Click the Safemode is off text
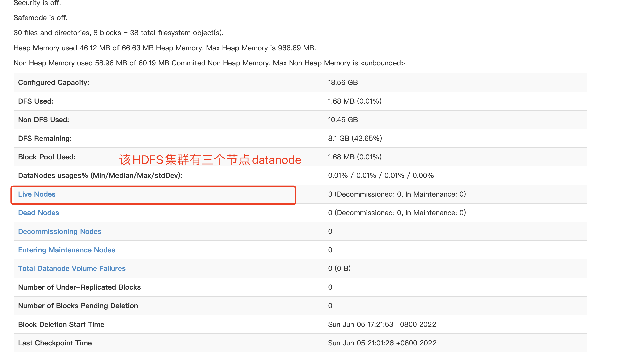The image size is (629, 364). 41,18
